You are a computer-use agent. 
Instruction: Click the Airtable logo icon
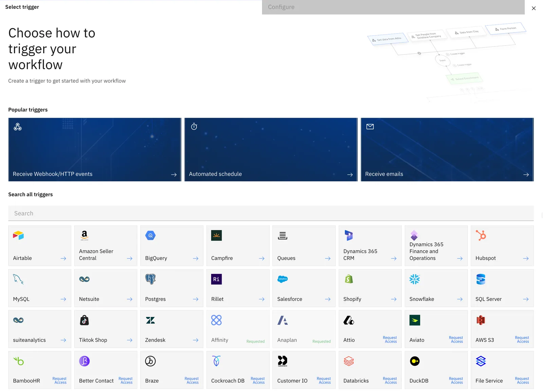(x=18, y=236)
